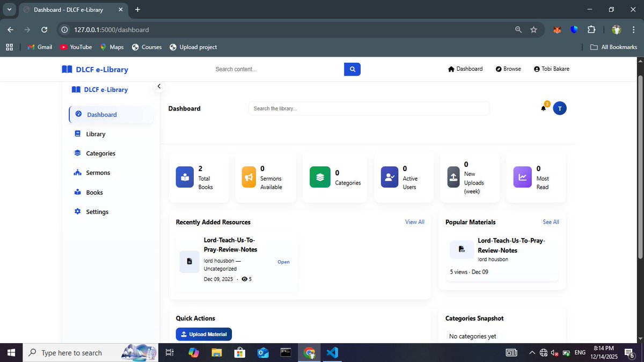644x362 pixels.
Task: Click the Windows Start button
Action: pyautogui.click(x=11, y=352)
